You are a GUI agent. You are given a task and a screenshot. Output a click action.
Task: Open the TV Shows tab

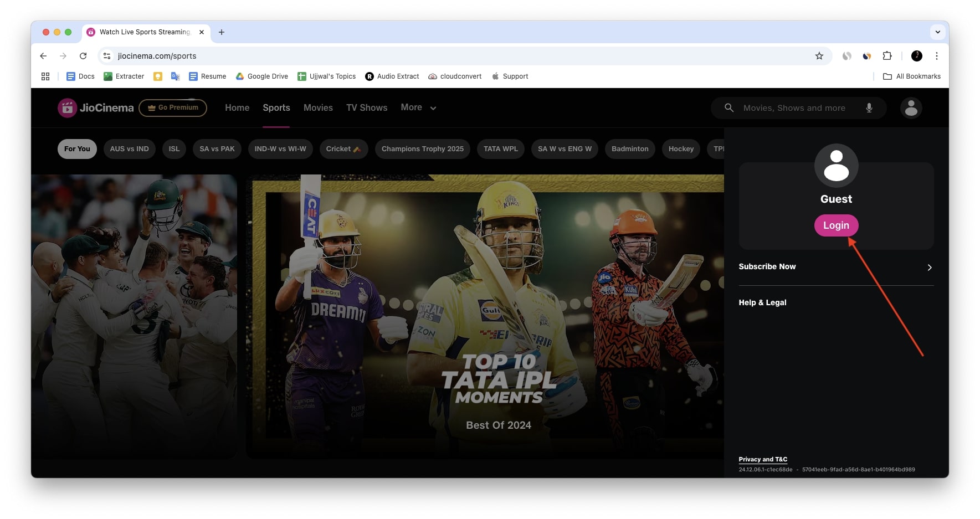[367, 108]
